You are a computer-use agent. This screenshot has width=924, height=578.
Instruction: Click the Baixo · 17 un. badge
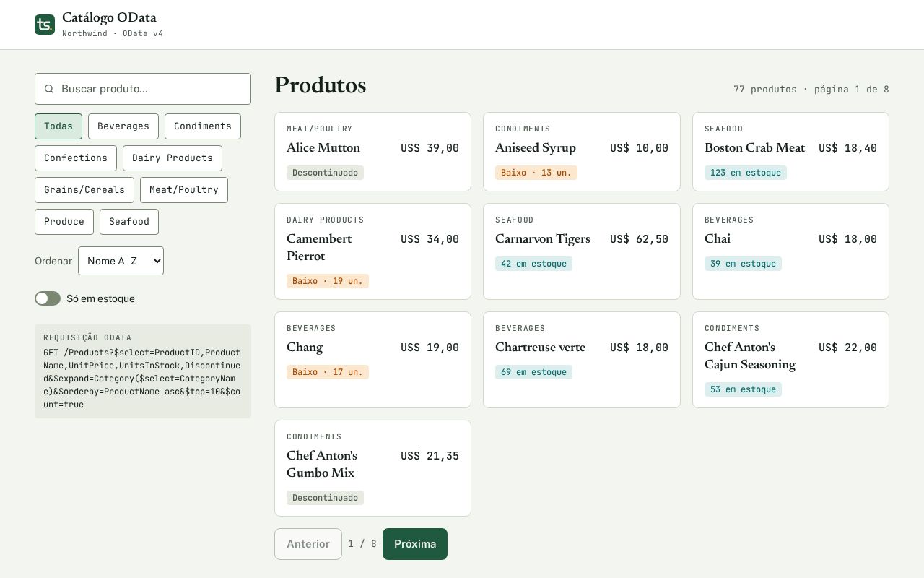328,372
